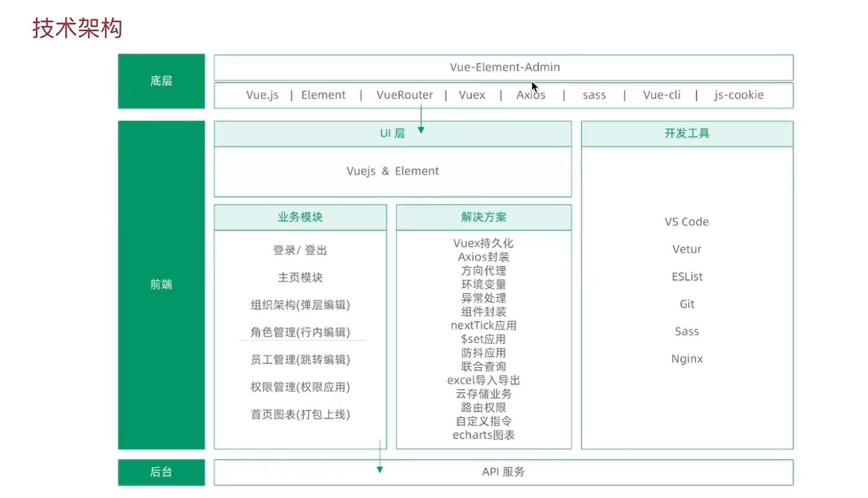Click the $set应用 item
This screenshot has width=868, height=498.
(x=484, y=339)
